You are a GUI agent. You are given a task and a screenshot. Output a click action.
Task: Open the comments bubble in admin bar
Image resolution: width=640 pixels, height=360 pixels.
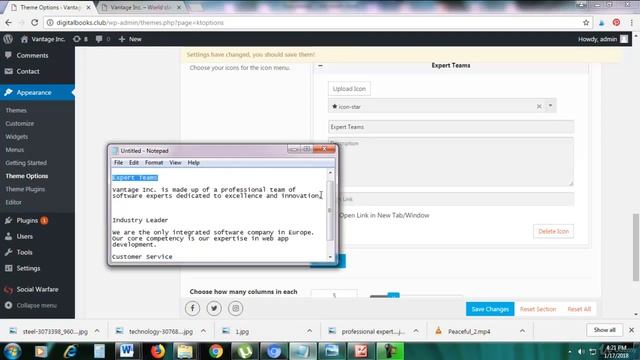coord(99,39)
